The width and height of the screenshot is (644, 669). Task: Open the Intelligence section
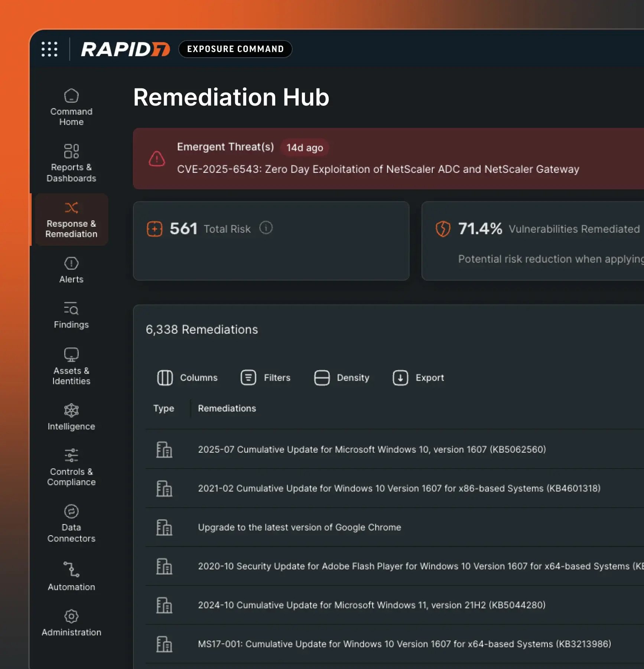[71, 417]
